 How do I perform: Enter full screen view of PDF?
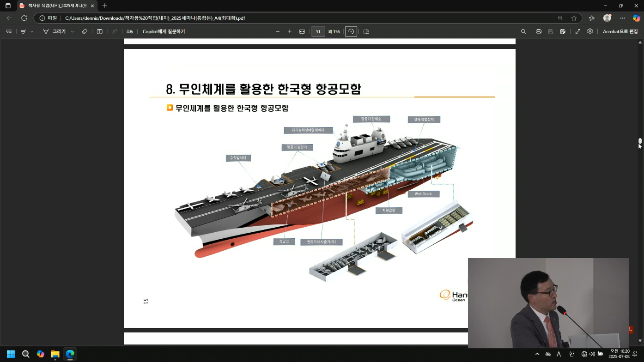(578, 31)
